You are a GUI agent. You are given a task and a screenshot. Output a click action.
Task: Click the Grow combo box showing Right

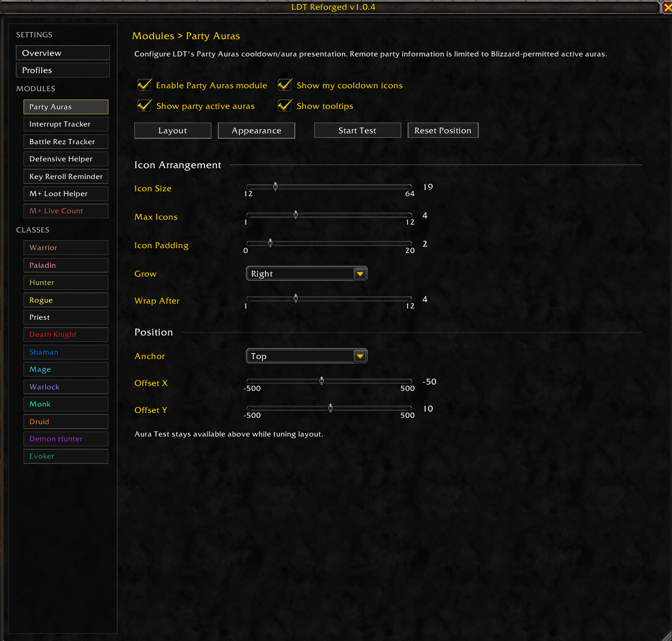click(x=307, y=274)
